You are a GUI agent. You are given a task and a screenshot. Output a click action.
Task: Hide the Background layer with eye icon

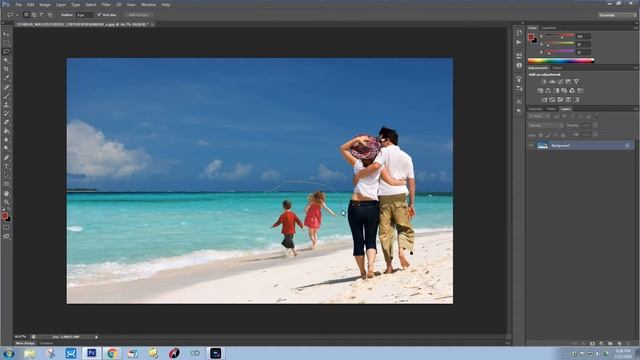point(531,145)
